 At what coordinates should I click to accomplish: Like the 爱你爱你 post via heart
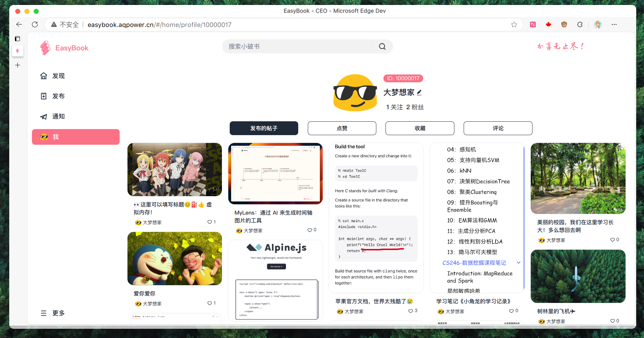(209, 303)
